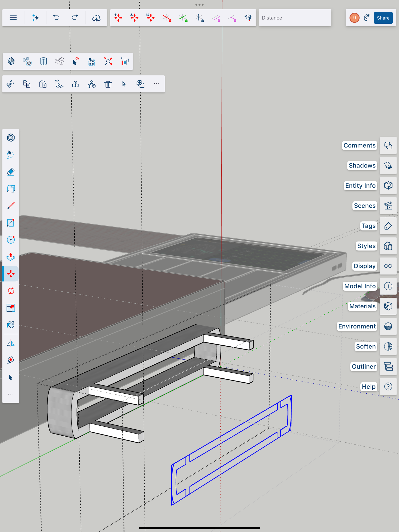This screenshot has width=399, height=532.
Task: Select the Push/Pull tool
Action: [11, 257]
